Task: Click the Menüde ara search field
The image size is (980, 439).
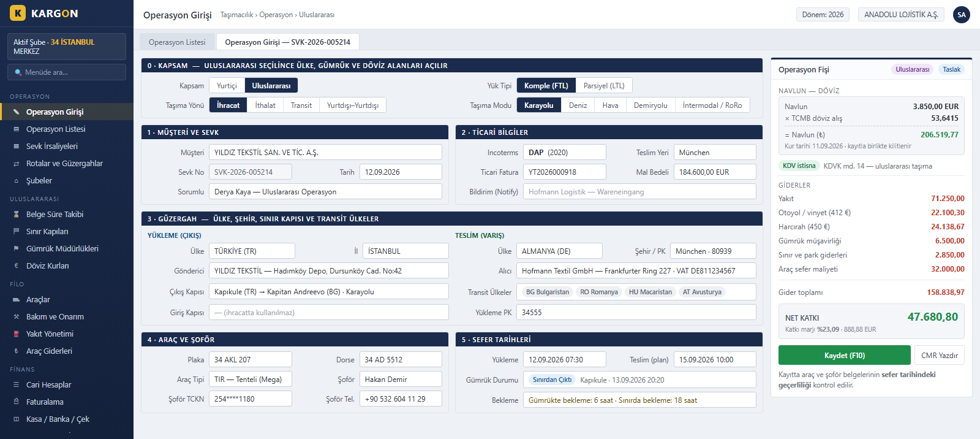Action: pyautogui.click(x=67, y=72)
